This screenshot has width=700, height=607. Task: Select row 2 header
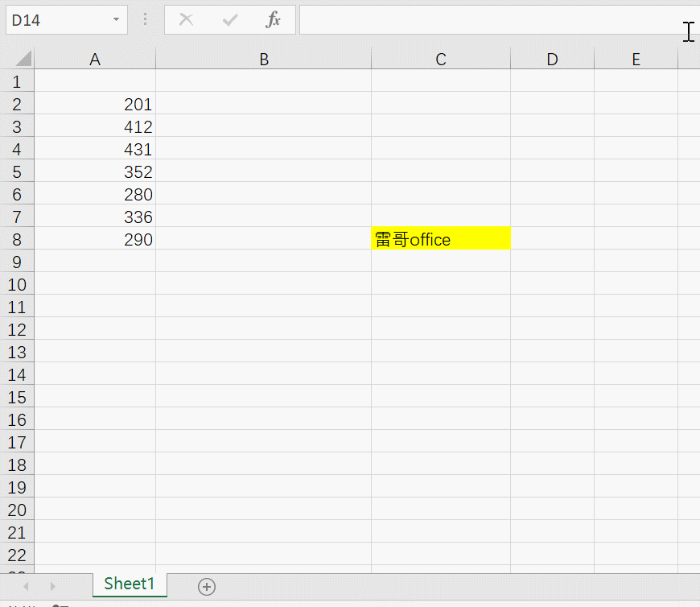pos(17,103)
